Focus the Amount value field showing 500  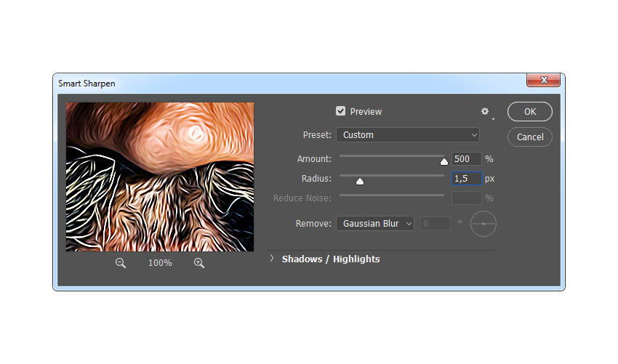pyautogui.click(x=466, y=159)
